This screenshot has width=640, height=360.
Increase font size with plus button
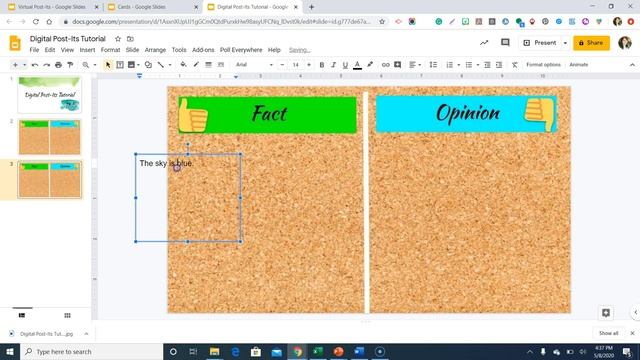[x=309, y=65]
